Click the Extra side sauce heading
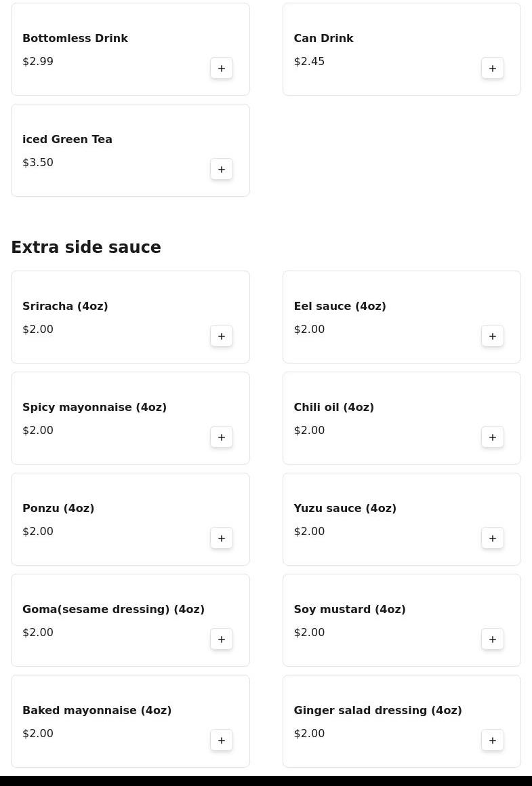Screen dimensions: 532x786 click(86, 248)
